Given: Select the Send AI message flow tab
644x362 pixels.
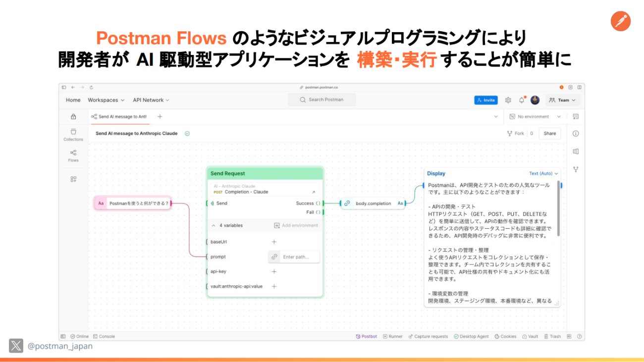Looking at the screenshot, I should (119, 117).
